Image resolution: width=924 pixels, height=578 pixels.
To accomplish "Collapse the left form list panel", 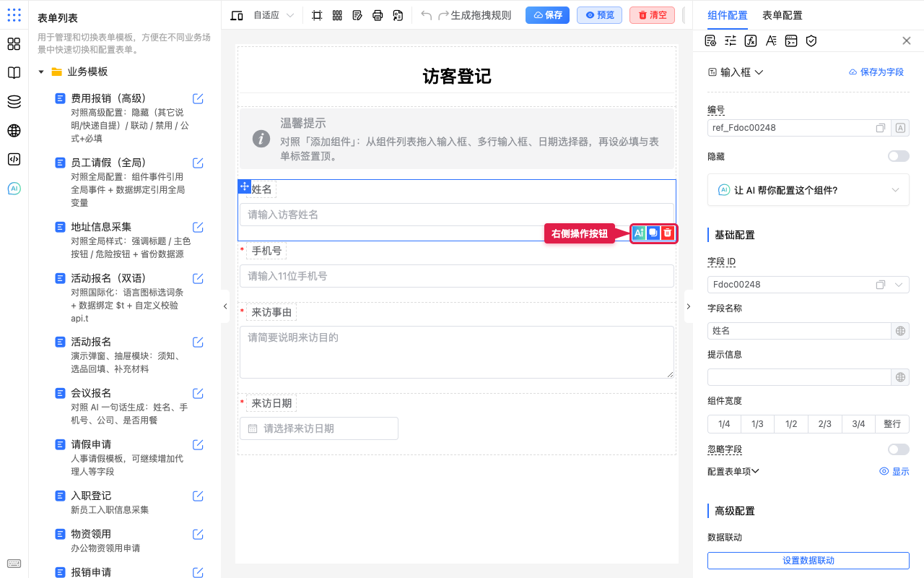I will [225, 306].
